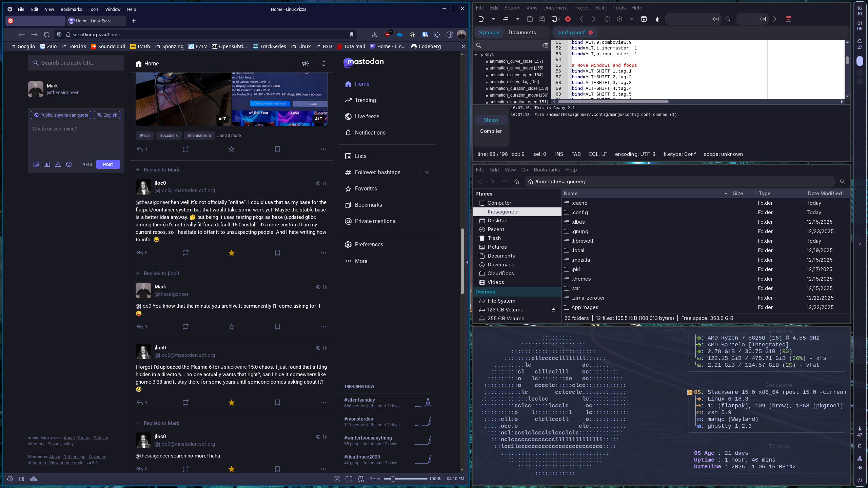Click the Search or paste URL field
Image resolution: width=868 pixels, height=488 pixels.
tap(76, 63)
